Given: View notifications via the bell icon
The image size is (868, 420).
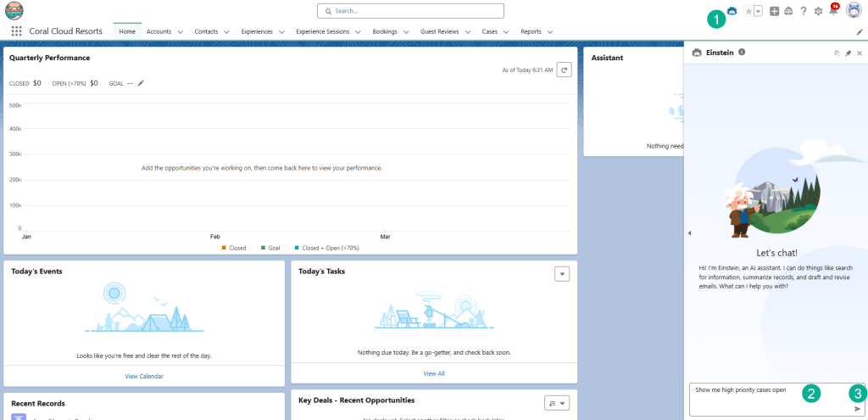Looking at the screenshot, I should coord(832,11).
